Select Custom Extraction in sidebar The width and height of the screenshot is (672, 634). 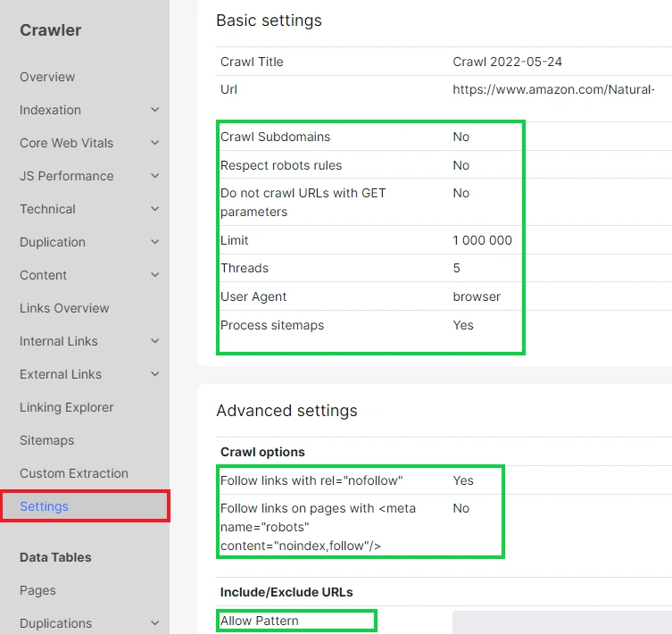pos(74,473)
